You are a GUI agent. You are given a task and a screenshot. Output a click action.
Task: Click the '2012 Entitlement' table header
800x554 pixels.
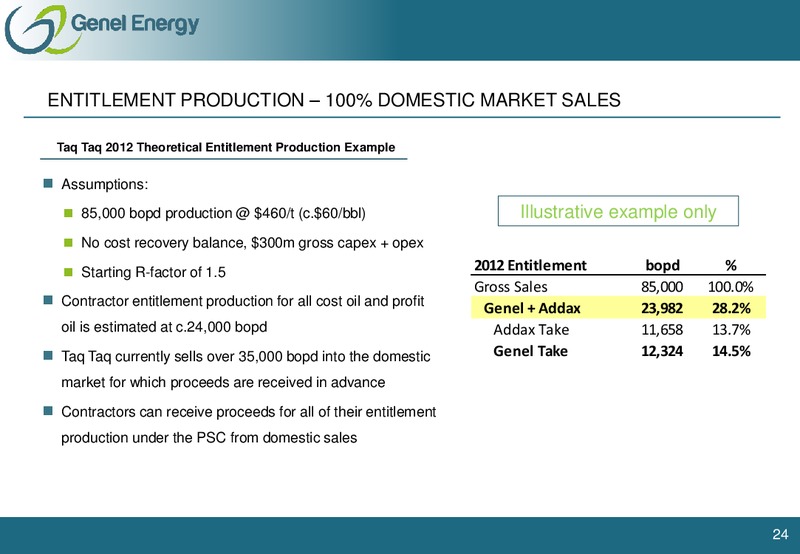pos(530,265)
